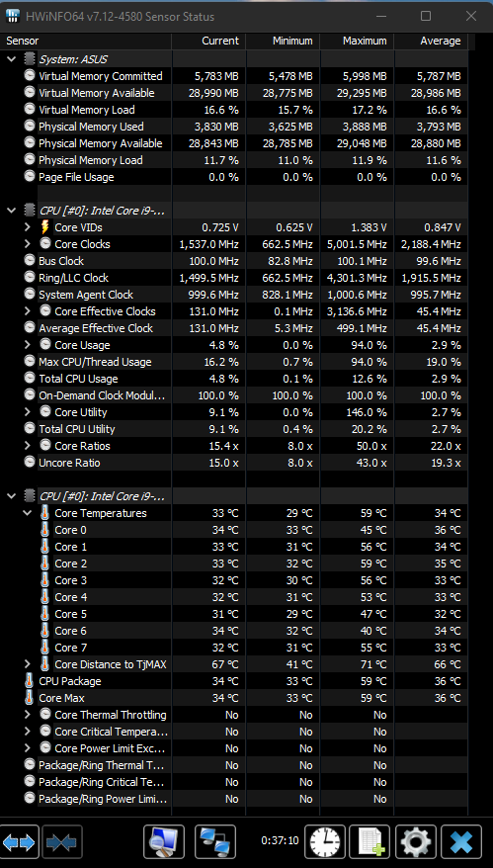This screenshot has width=493, height=868.
Task: Select the Total CPU Utility row label
Action: (77, 429)
